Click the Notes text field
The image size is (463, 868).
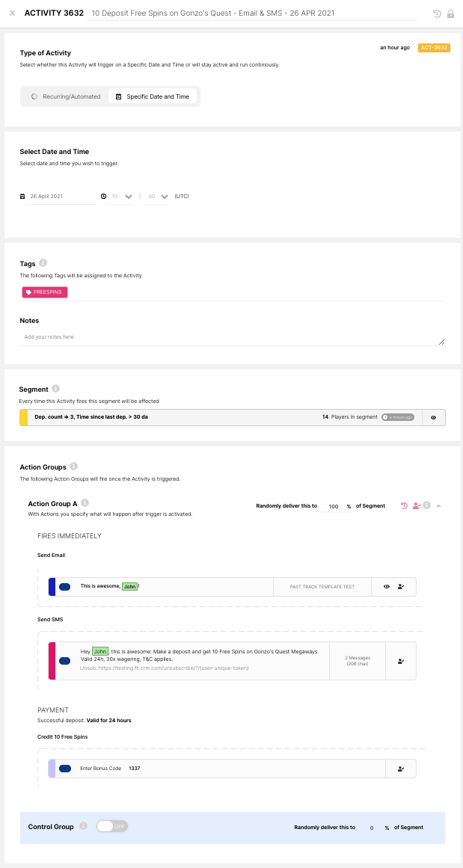[232, 337]
